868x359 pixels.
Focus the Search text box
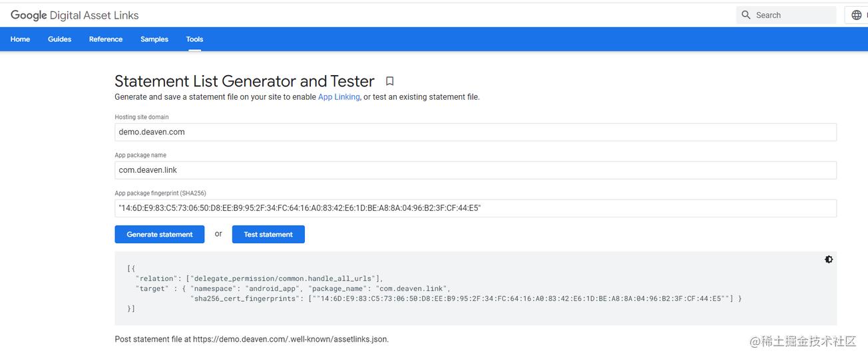click(792, 15)
